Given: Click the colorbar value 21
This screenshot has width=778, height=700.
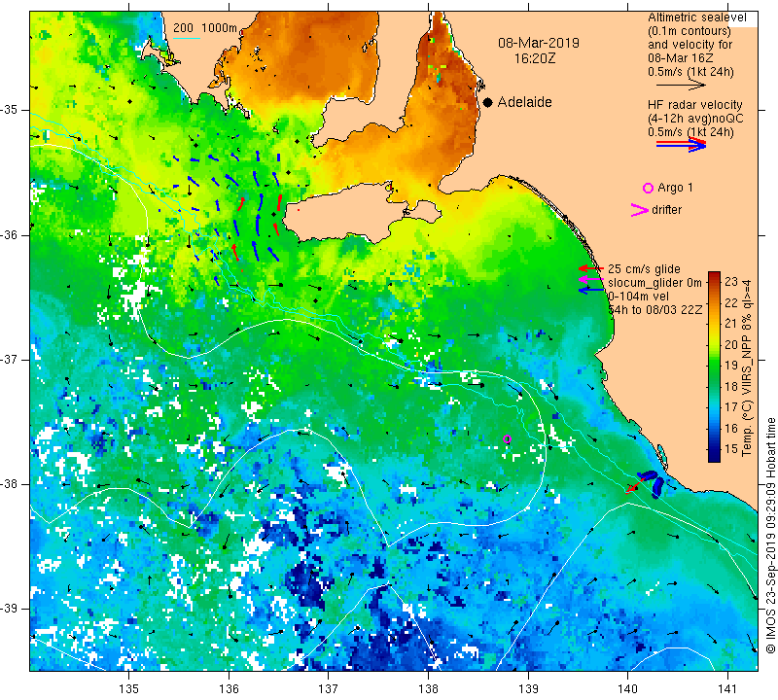Looking at the screenshot, I should pos(731,324).
